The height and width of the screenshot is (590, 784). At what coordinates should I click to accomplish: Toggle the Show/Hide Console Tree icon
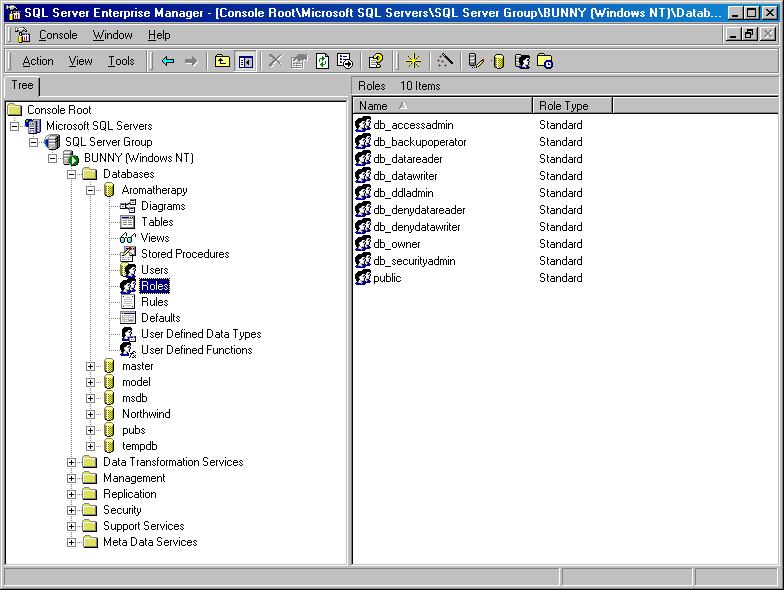tap(246, 62)
